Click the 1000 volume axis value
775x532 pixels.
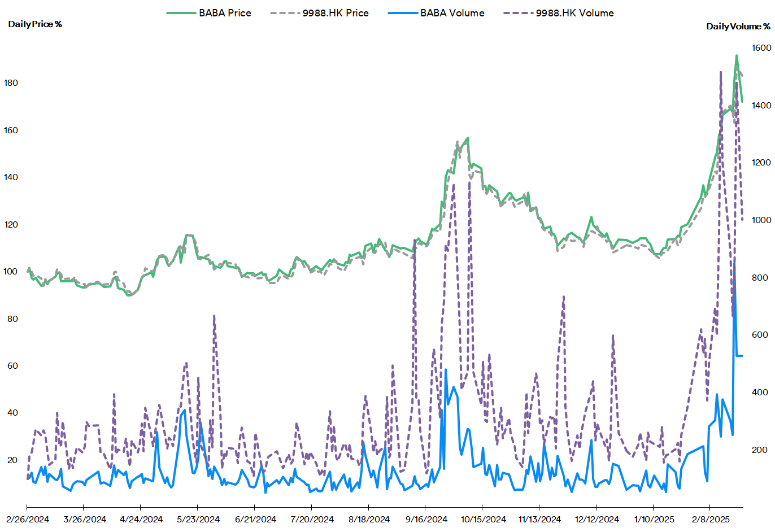coord(761,220)
